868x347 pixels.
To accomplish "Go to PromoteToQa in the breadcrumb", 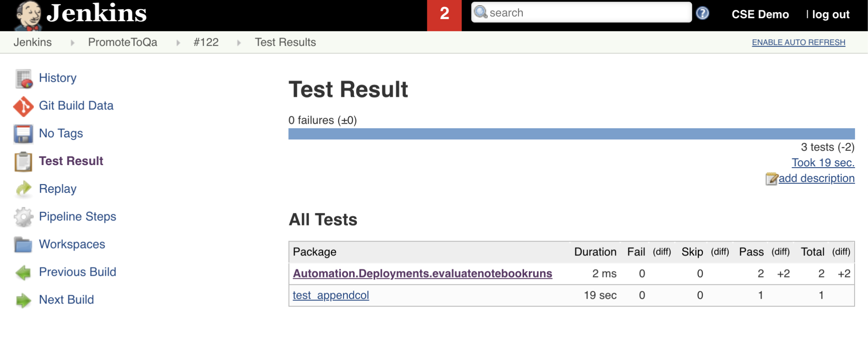I will pyautogui.click(x=122, y=43).
